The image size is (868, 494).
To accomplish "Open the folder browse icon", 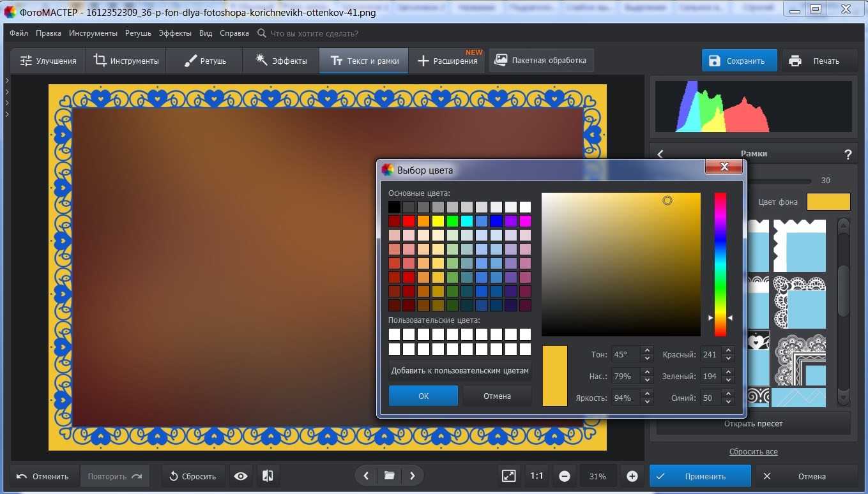I will (389, 475).
